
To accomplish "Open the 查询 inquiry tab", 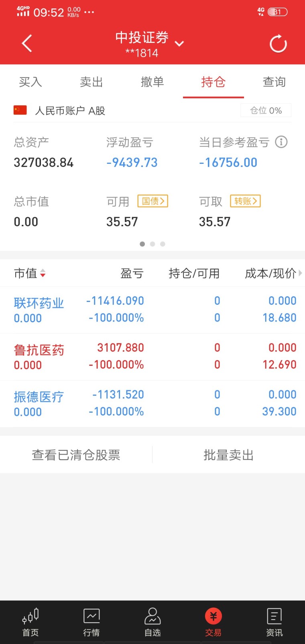I will 274,82.
